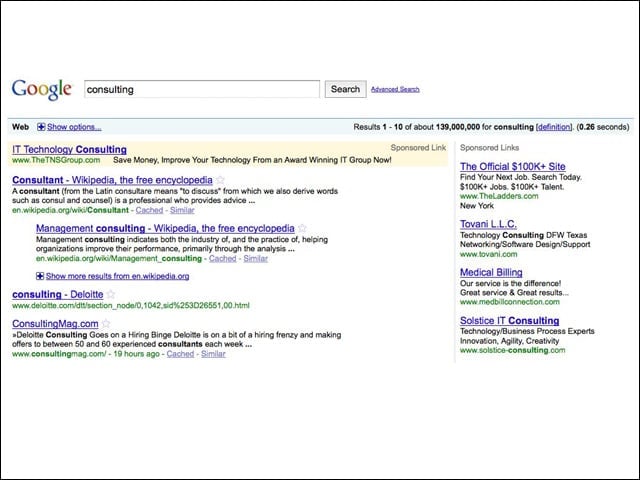Click the results count 139,000,000 text
640x480 pixels.
(x=458, y=127)
